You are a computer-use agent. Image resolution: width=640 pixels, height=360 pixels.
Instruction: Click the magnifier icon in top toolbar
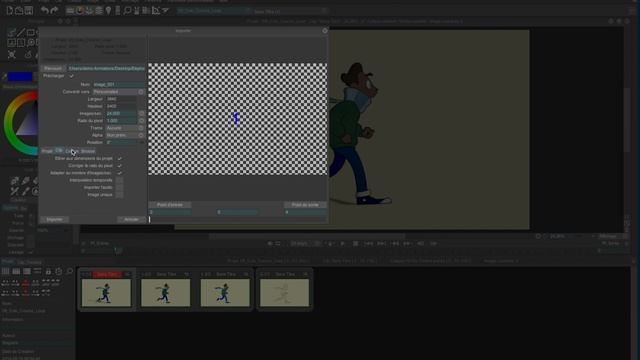(127, 10)
